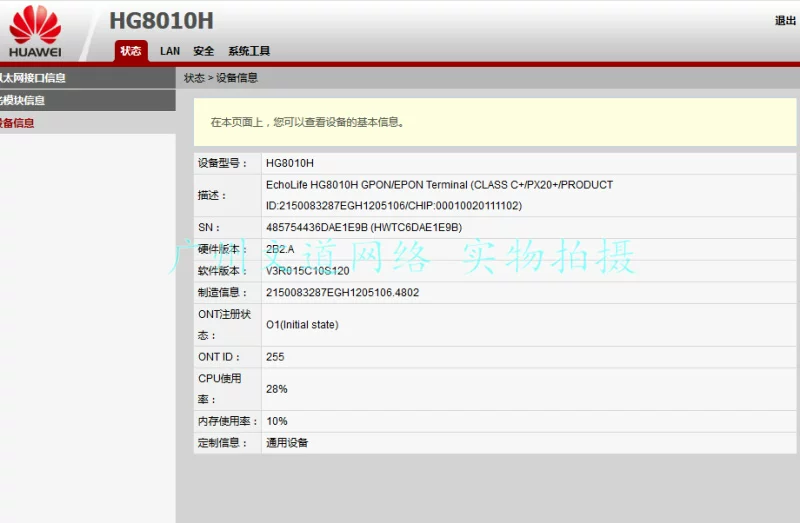Click the ONT ID label

219,357
